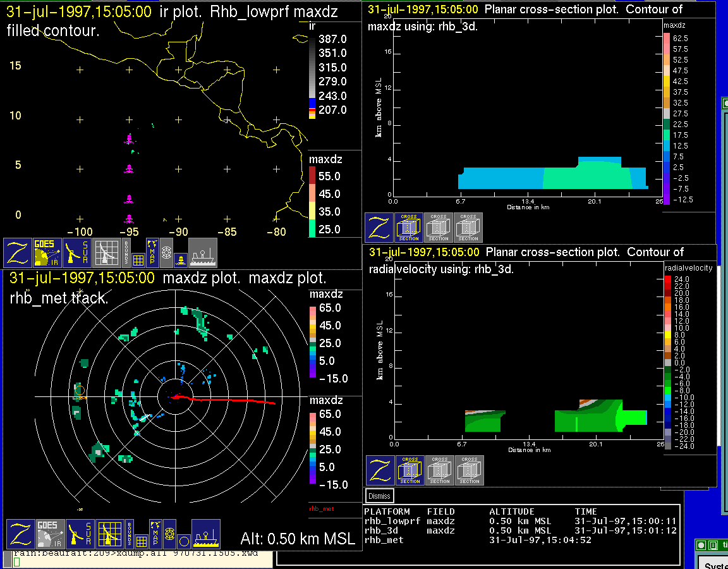Click the yellow Z icon under the radialvelocity cross-section

tap(380, 470)
